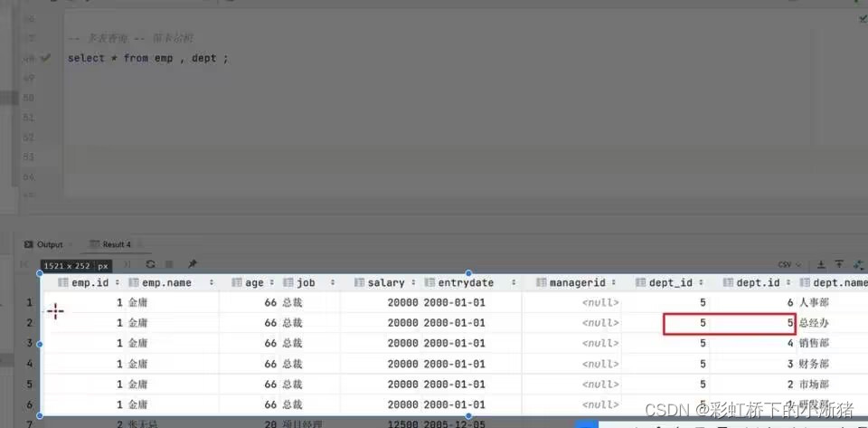Open the CSV export format dropdown
Image resolution: width=868 pixels, height=428 pixels.
790,264
